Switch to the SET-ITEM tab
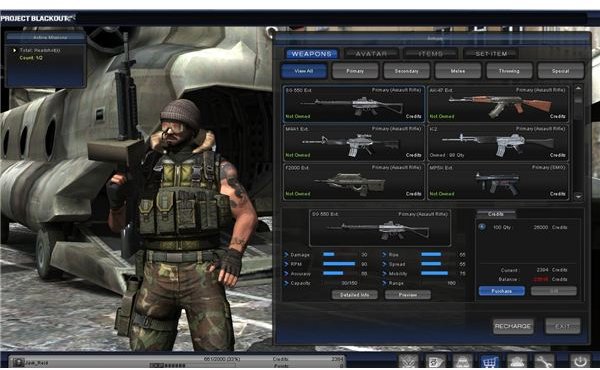Image resolution: width=600 pixels, height=370 pixels. (x=491, y=54)
